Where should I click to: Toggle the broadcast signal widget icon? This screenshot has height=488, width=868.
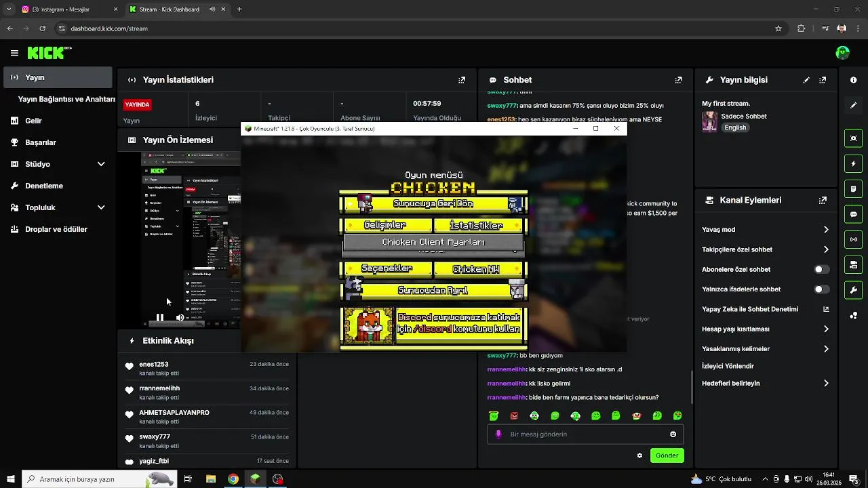click(853, 239)
